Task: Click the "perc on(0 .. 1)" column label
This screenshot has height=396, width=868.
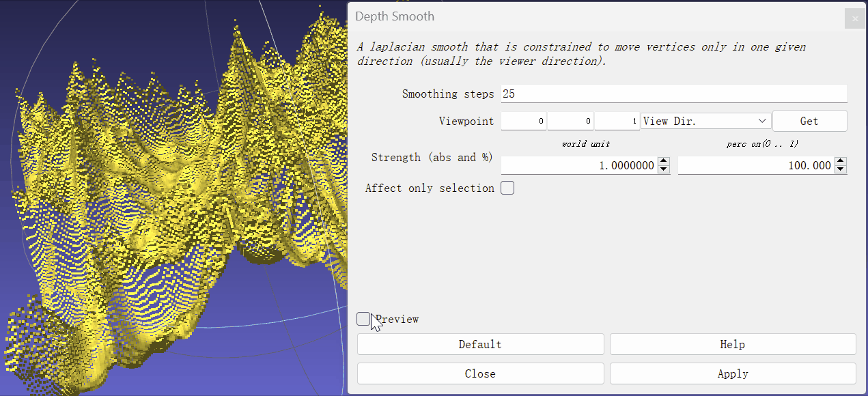Action: 762,144
